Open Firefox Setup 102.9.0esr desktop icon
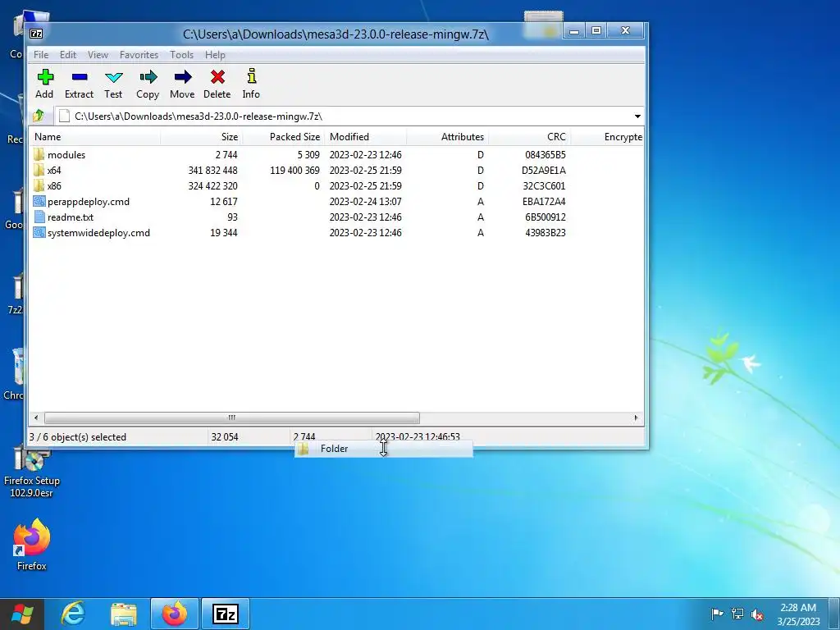This screenshot has width=840, height=630. click(32, 472)
